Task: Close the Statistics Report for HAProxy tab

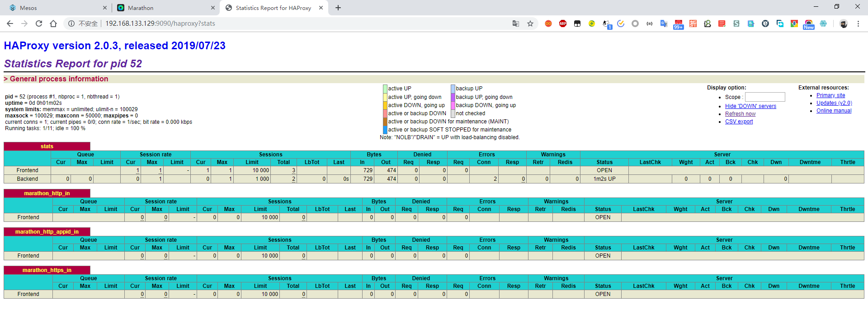Action: point(321,8)
